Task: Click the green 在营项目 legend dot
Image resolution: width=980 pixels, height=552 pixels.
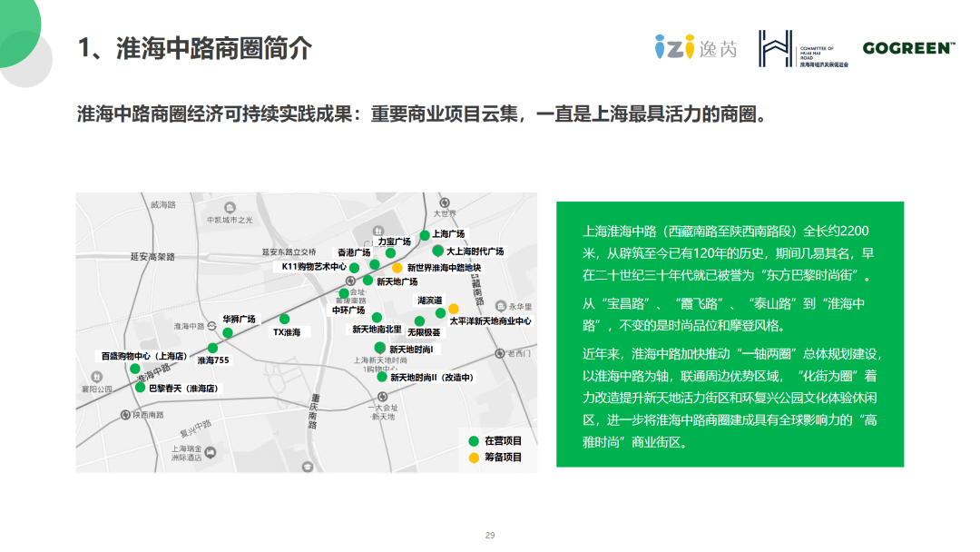Action: pyautogui.click(x=474, y=441)
